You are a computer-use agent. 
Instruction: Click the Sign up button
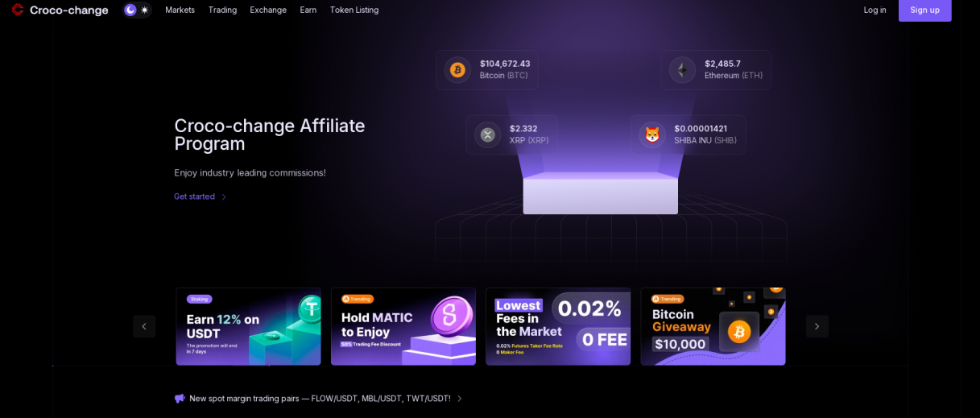924,10
